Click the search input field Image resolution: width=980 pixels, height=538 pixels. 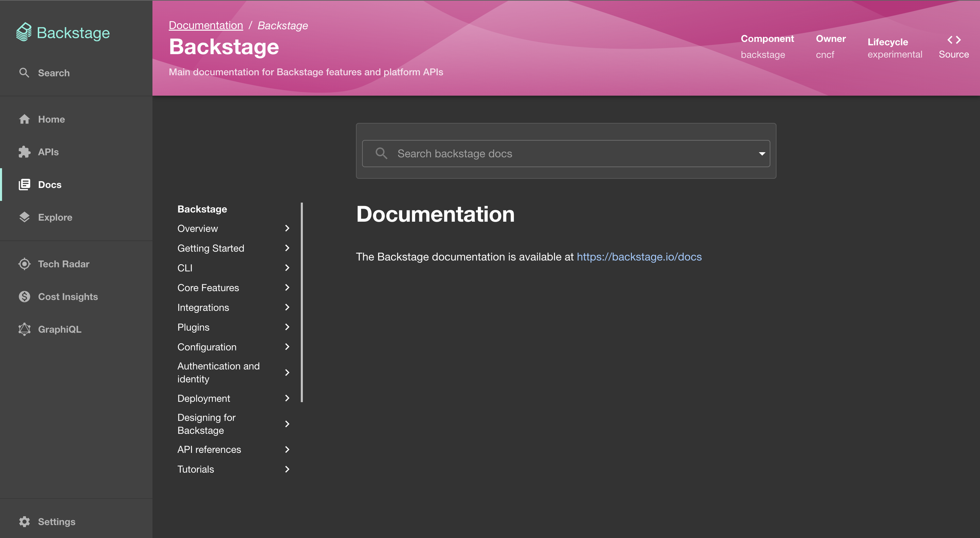[566, 153]
